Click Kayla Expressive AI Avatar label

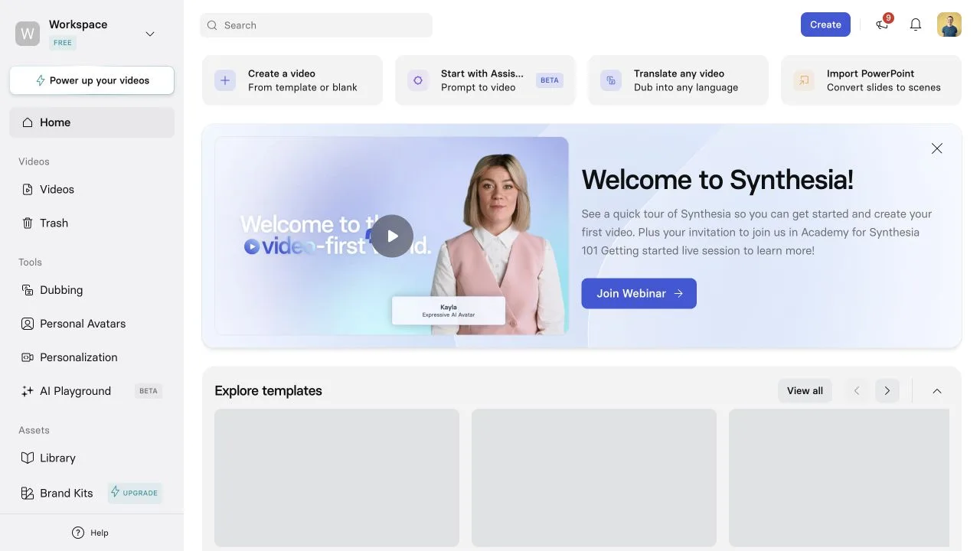point(449,310)
